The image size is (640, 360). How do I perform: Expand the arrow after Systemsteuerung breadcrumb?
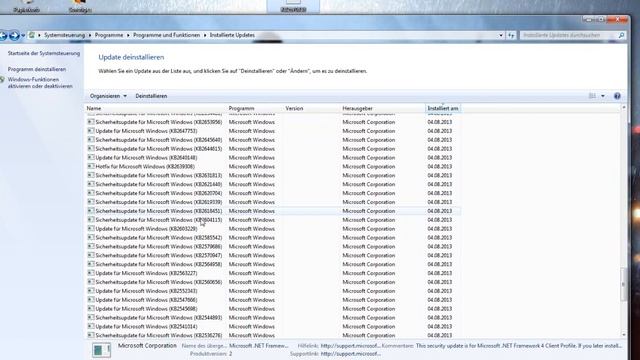click(90, 35)
